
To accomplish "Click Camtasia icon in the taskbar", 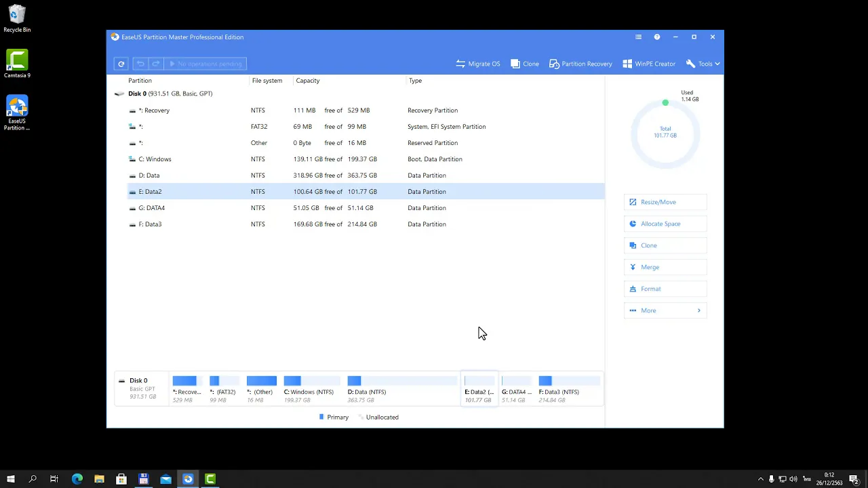I will pos(210,479).
